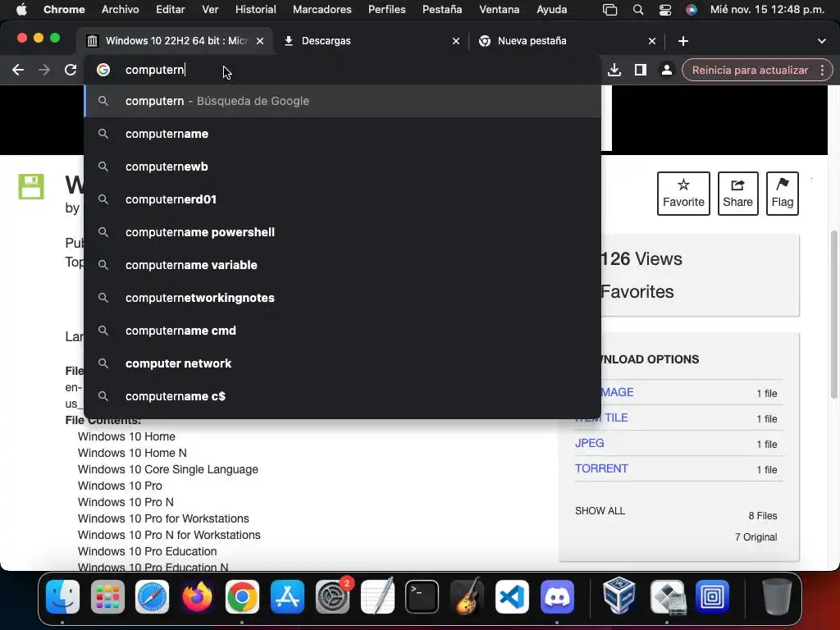The width and height of the screenshot is (840, 630).
Task: Launch GarageBand from the Dock
Action: point(467,596)
